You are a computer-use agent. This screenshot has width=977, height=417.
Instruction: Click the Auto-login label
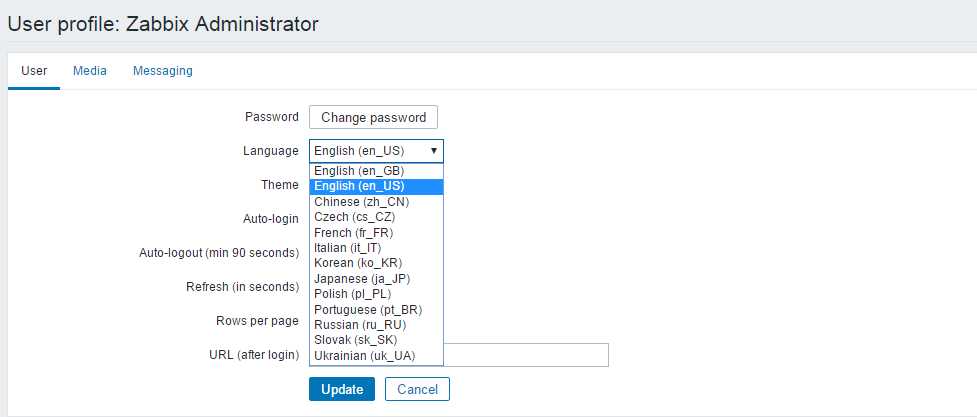[270, 219]
